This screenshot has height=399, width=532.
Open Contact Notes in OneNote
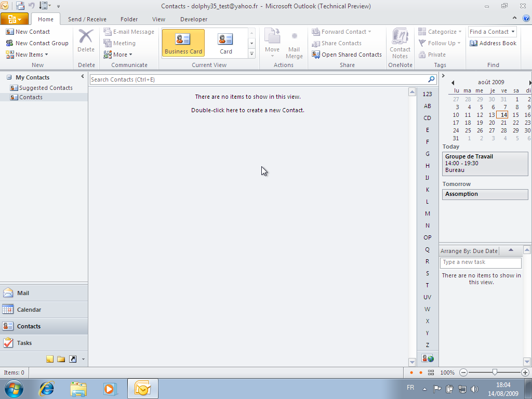click(400, 43)
